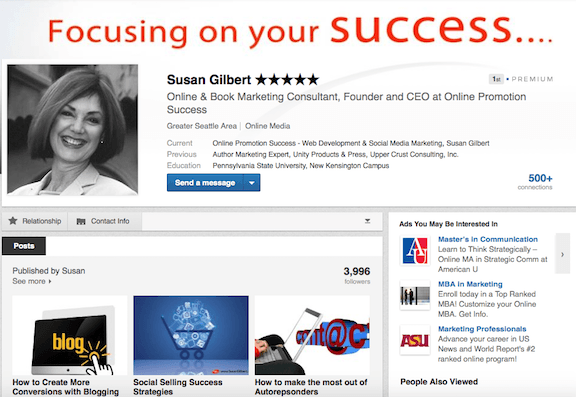The image size is (576, 397).
Task: Click the People Also Viewed heading
Action: (x=439, y=382)
